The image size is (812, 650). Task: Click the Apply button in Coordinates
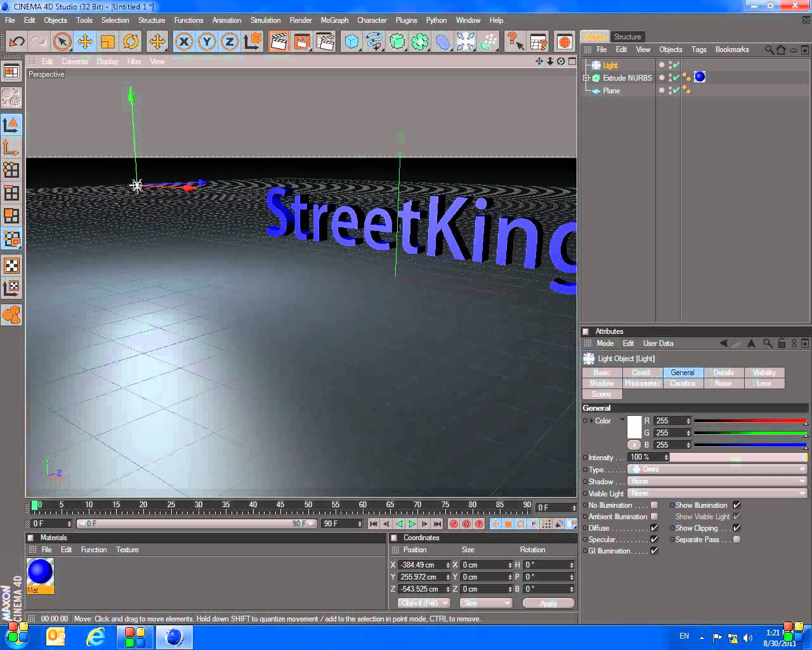click(x=548, y=603)
